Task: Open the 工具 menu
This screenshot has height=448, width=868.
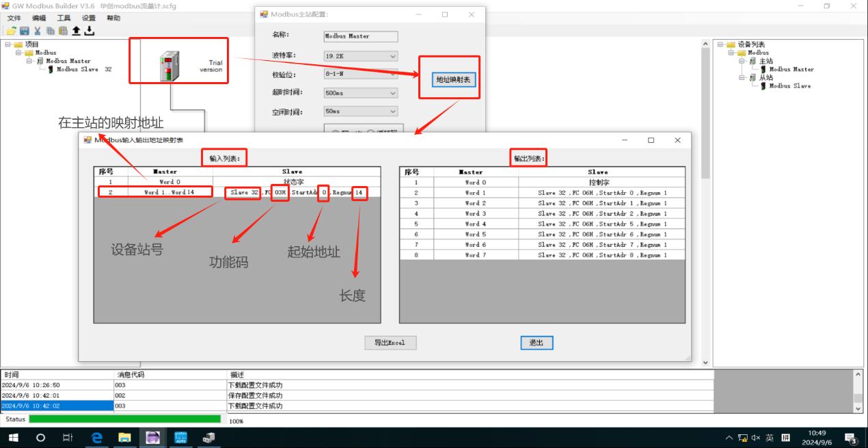Action: [x=64, y=18]
